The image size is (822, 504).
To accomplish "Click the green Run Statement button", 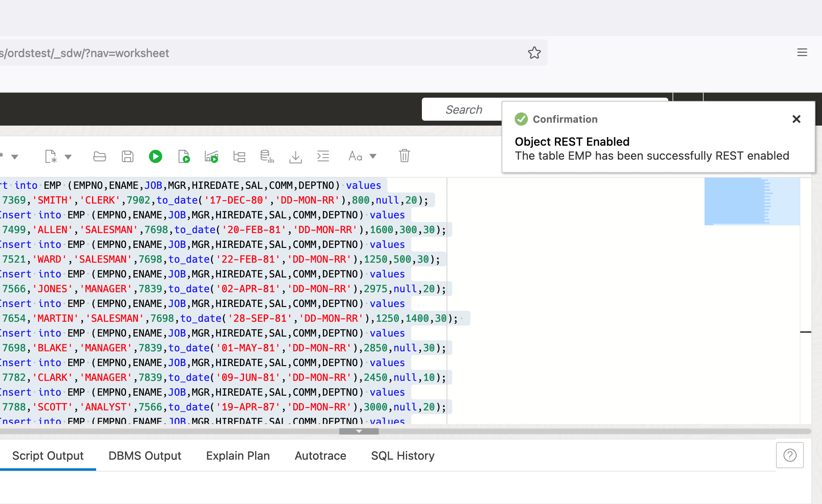I will click(x=155, y=156).
